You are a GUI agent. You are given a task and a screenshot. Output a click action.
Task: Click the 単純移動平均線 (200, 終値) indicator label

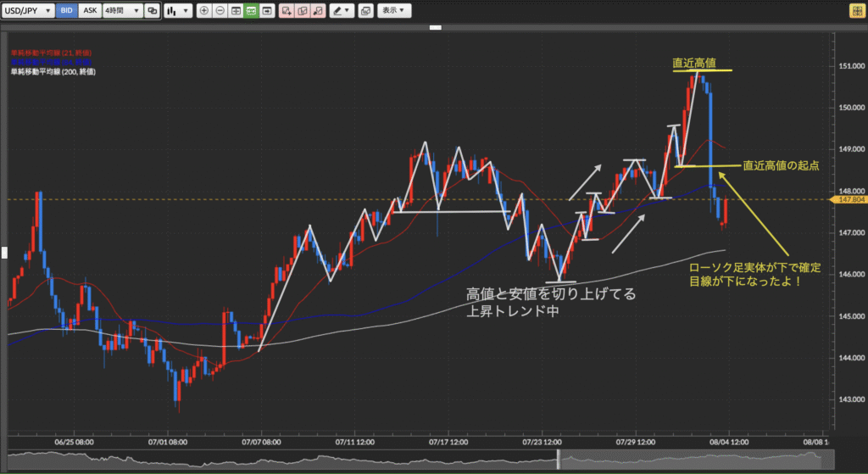point(53,72)
